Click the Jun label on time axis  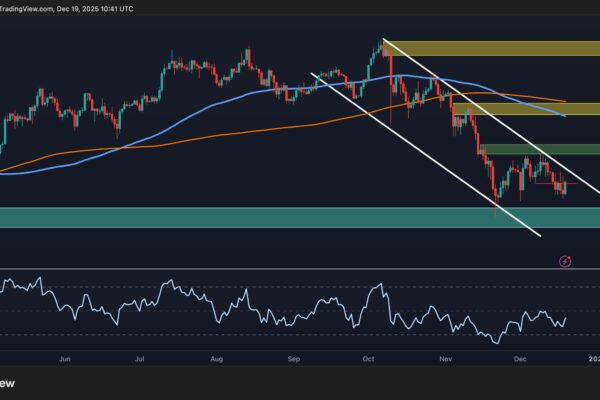67,356
